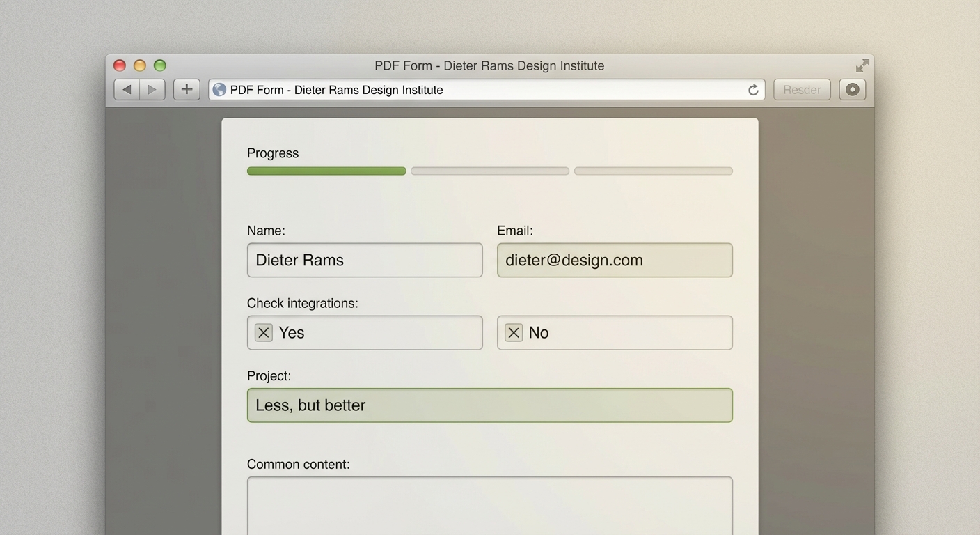Click the back navigation arrow
Screen dimensions: 980x535
tap(126, 89)
